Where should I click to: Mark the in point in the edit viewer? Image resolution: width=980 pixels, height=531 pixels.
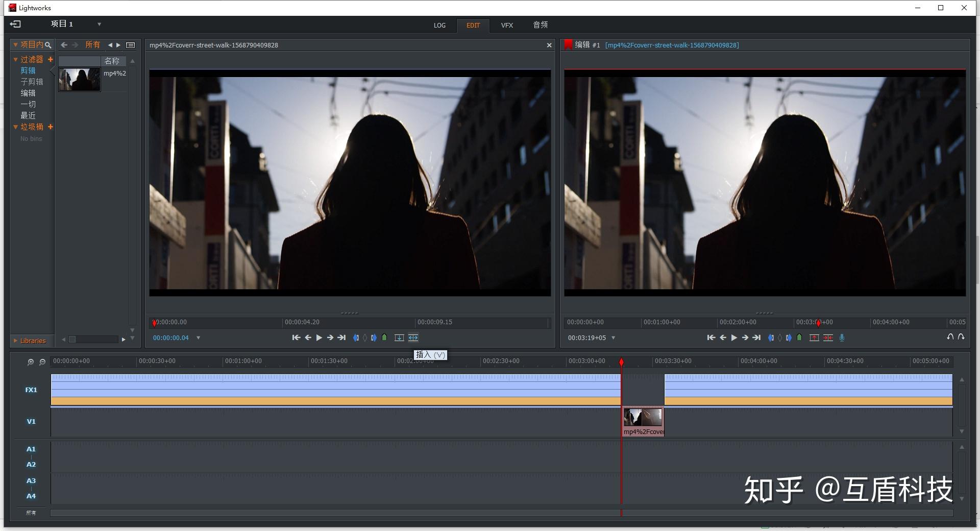click(x=771, y=337)
